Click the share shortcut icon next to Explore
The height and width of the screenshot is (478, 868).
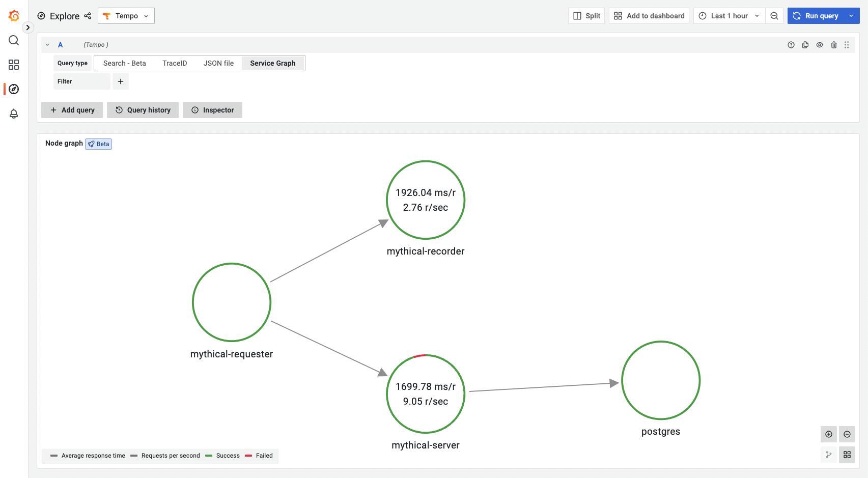click(x=88, y=16)
